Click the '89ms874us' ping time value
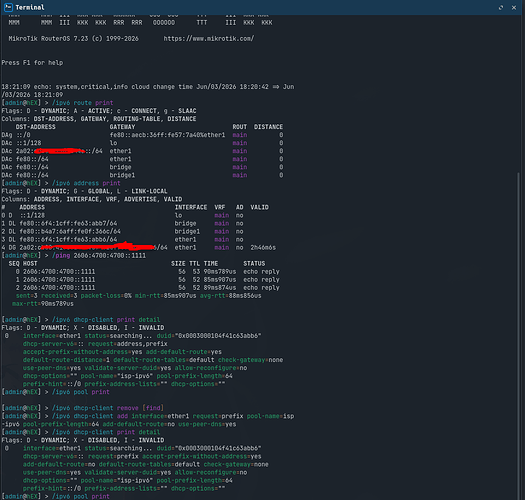 220,288
